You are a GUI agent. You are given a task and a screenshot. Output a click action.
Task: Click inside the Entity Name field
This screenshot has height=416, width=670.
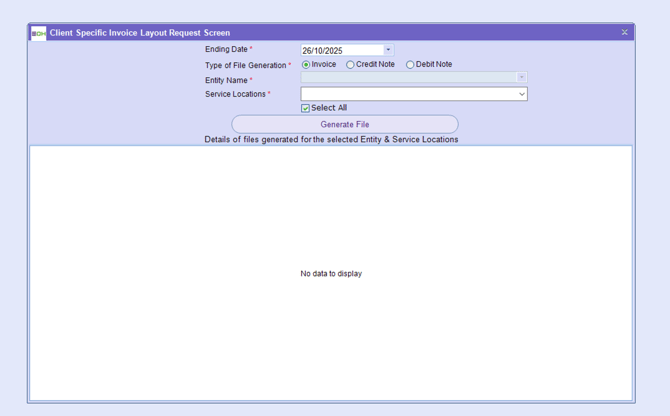coord(408,78)
